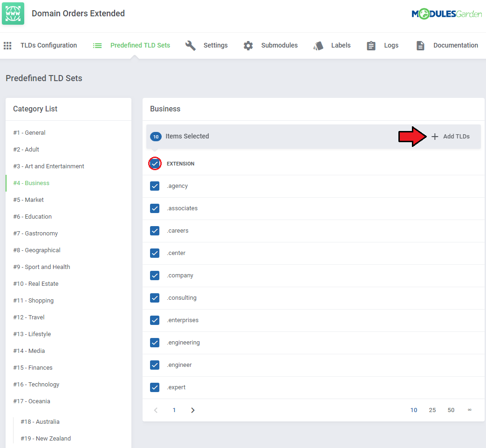This screenshot has height=448, width=486.
Task: Select category #7 - Gastronomy
Action: pyautogui.click(x=35, y=234)
